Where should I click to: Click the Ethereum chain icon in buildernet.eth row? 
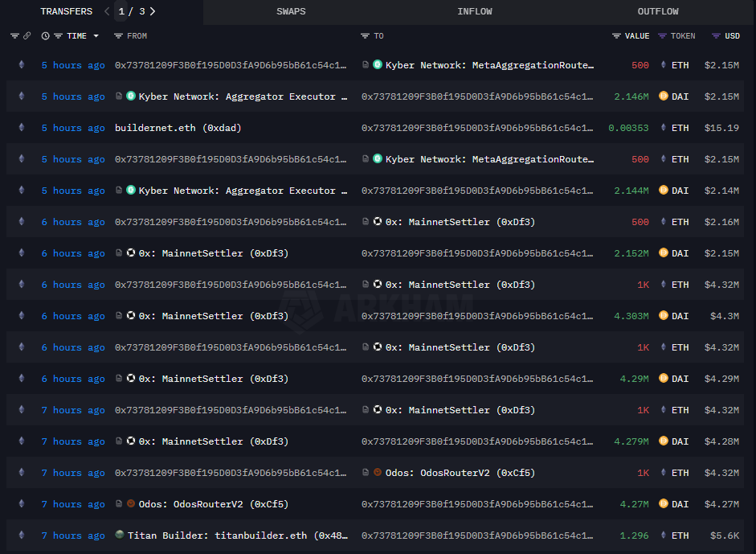pos(22,128)
